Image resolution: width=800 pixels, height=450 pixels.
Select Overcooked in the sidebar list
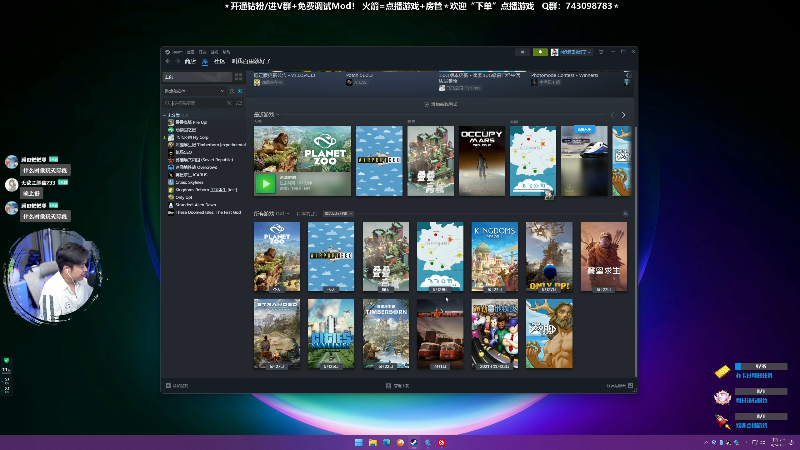coord(196,167)
